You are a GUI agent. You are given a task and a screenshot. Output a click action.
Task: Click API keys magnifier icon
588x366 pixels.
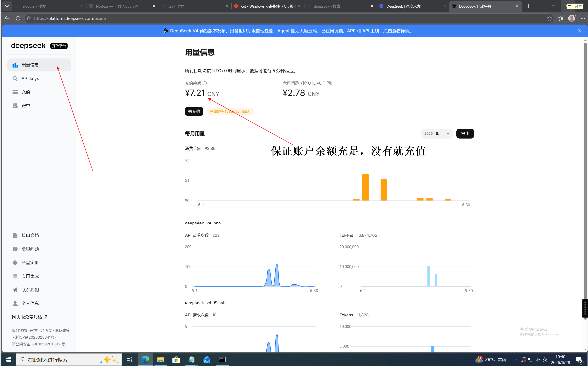(15, 78)
